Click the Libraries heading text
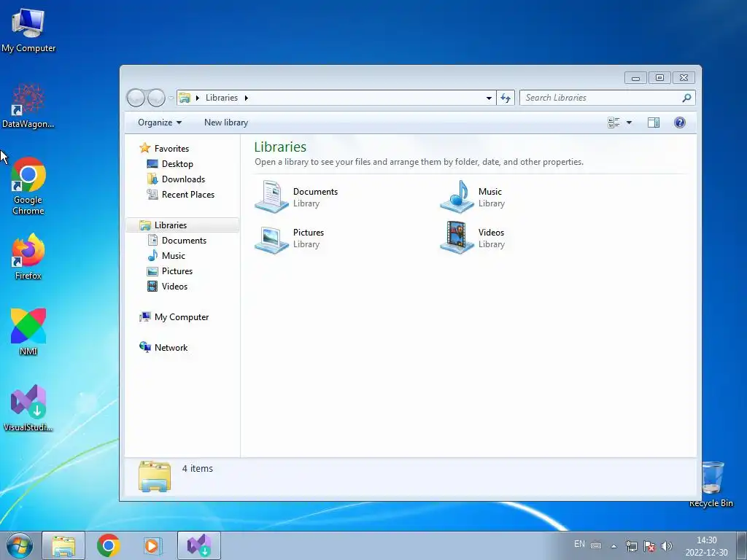The width and height of the screenshot is (747, 560). tap(280, 147)
